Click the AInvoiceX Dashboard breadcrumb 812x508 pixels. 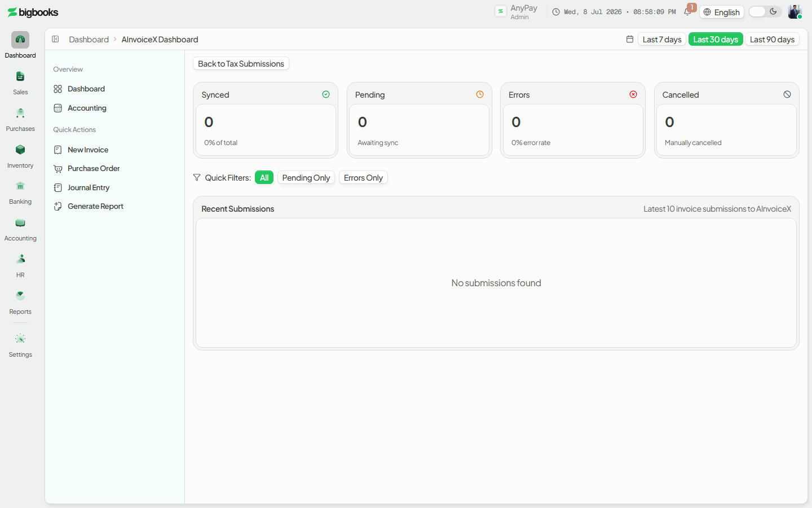(x=160, y=39)
